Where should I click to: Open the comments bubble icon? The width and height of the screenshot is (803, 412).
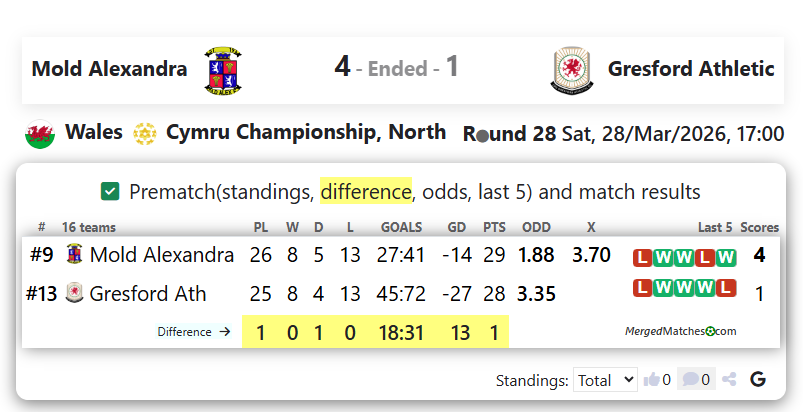[690, 379]
